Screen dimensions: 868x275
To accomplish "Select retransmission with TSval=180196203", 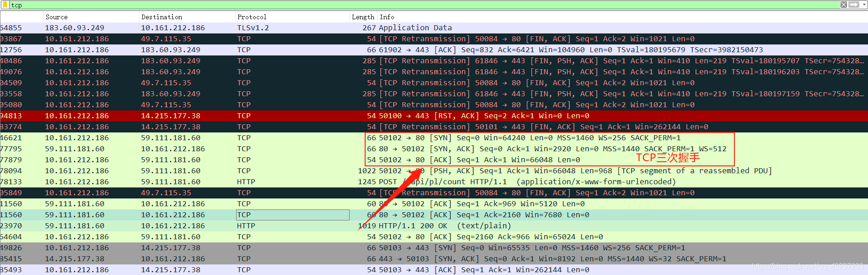I will click(434, 71).
